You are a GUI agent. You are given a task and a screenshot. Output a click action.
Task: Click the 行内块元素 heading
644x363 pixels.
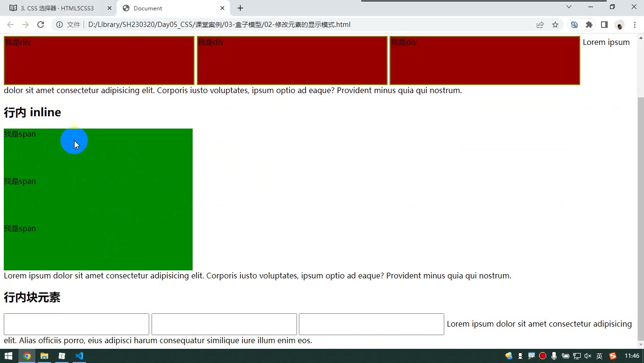point(32,298)
